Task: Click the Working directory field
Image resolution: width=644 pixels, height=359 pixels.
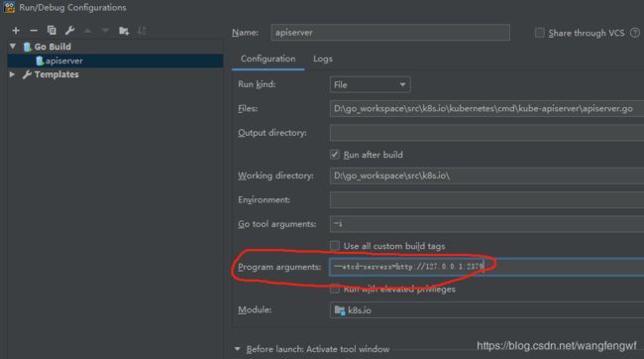Action: coord(486,176)
